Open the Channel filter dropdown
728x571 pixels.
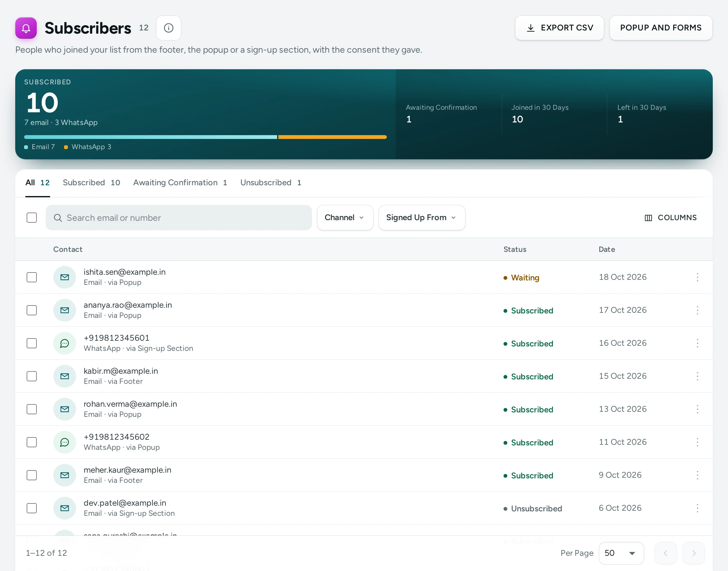point(345,218)
